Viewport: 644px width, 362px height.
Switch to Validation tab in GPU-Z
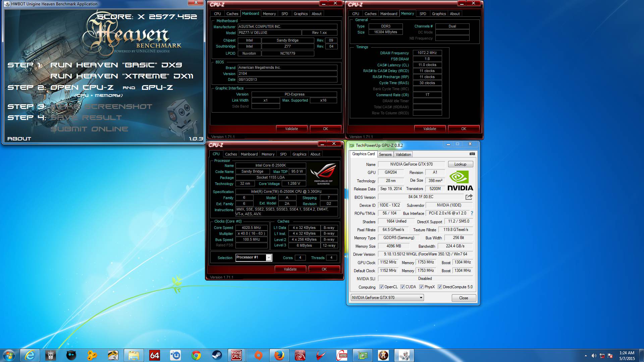point(403,155)
